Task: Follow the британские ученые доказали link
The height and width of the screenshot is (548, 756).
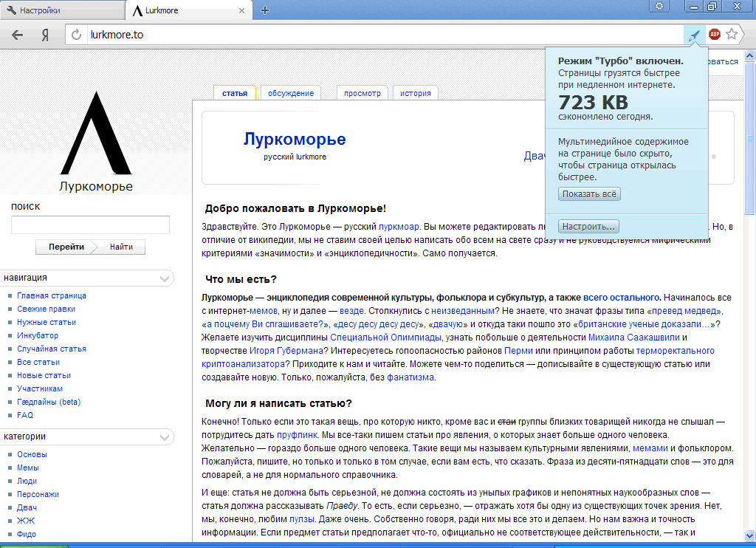Action: [644, 324]
